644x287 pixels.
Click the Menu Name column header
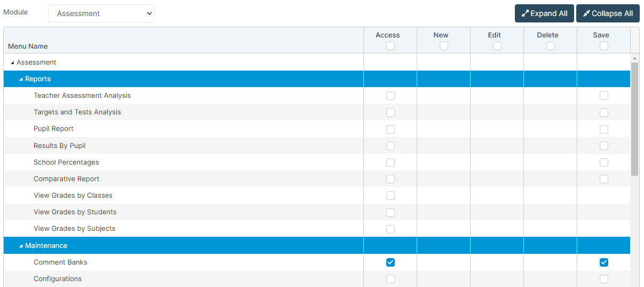(28, 46)
